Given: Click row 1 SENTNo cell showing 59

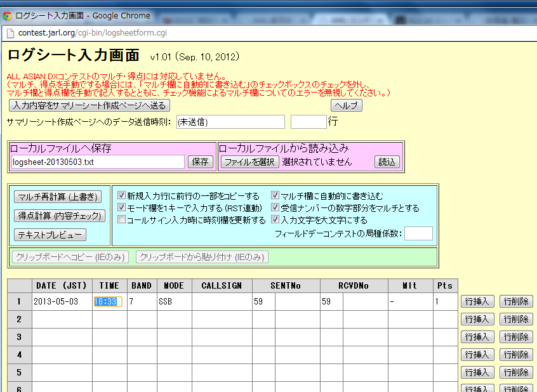Looking at the screenshot, I should click(x=263, y=302).
